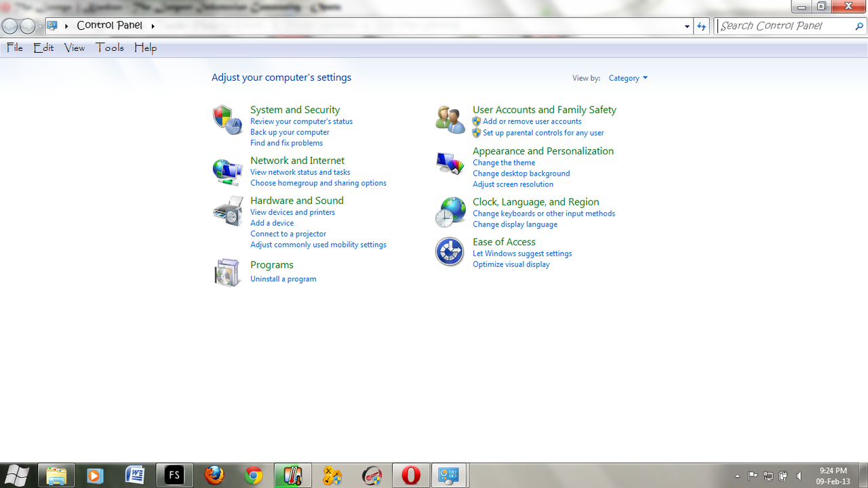The height and width of the screenshot is (488, 868).
Task: Click the Forward navigation arrow
Action: click(27, 26)
